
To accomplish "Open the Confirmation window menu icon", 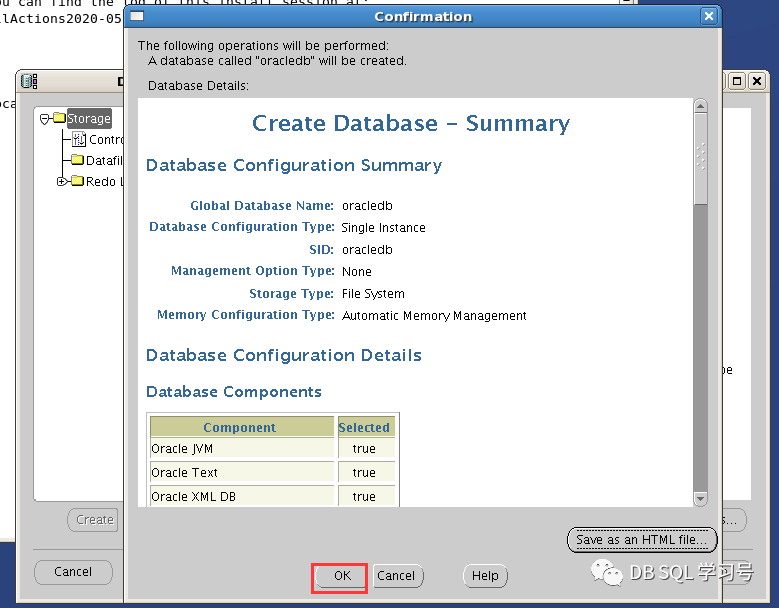I will (x=137, y=16).
